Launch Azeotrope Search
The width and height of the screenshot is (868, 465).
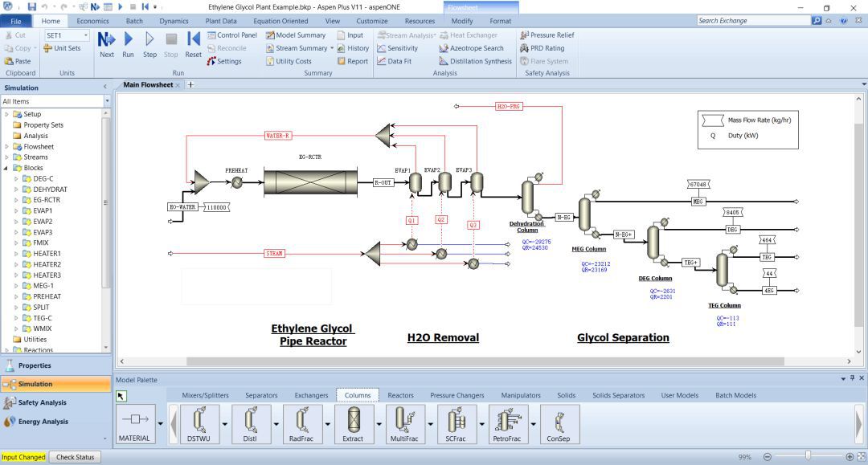click(x=471, y=48)
